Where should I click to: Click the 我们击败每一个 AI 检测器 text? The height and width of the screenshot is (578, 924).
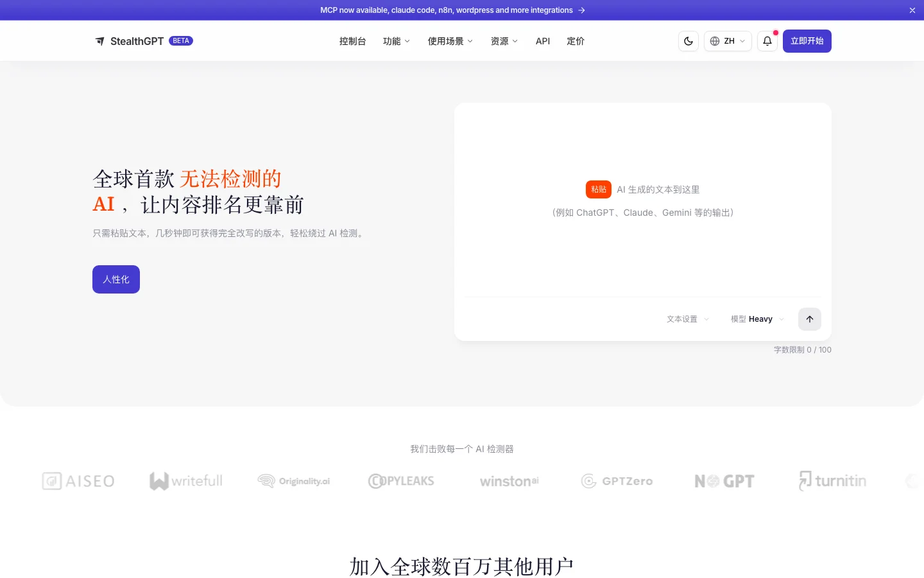[462, 449]
